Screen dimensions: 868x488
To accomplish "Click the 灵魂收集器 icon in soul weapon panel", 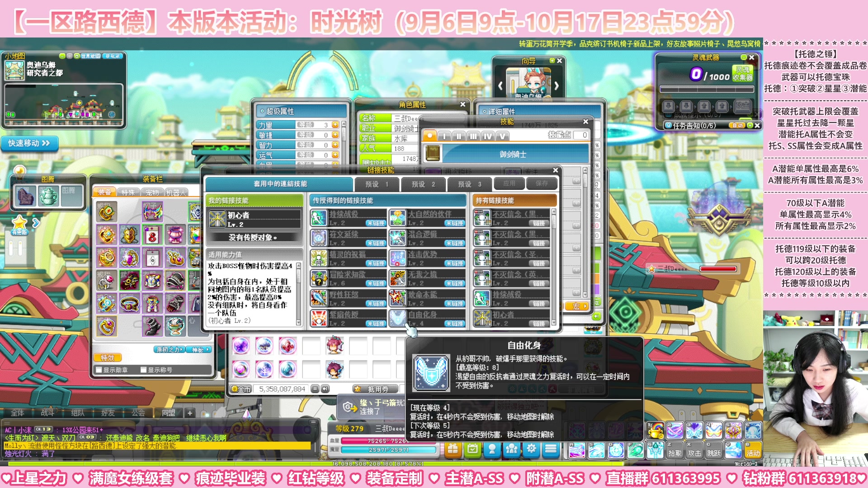I will [742, 74].
